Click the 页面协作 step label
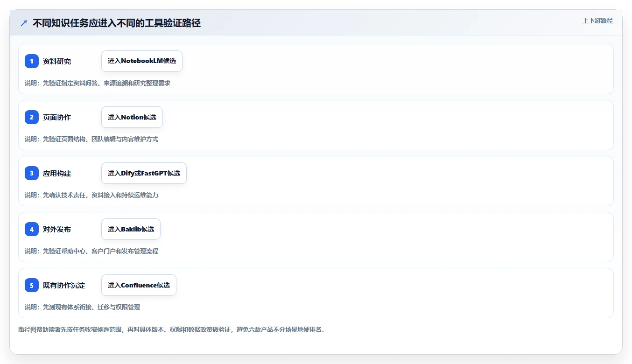This screenshot has width=632, height=364. (x=57, y=118)
